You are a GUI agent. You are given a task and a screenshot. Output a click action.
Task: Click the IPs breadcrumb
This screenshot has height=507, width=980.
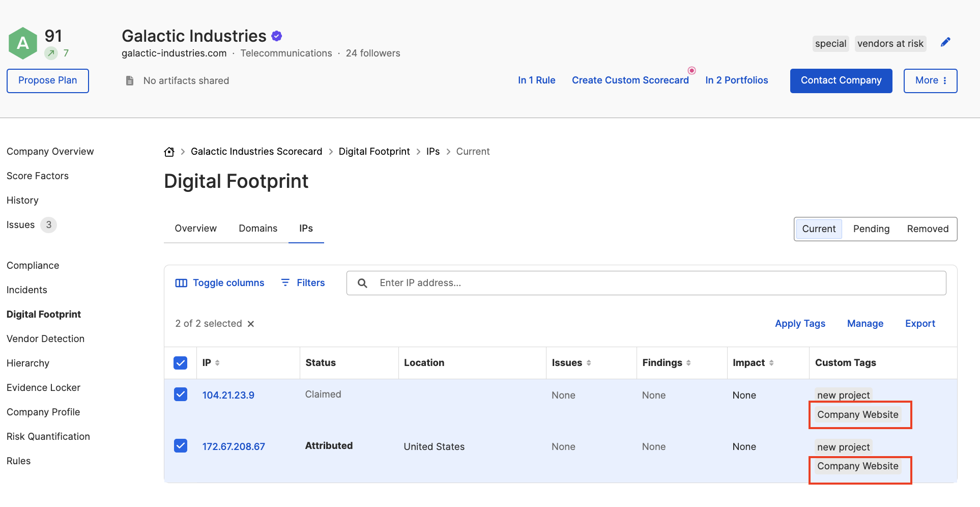tap(433, 152)
